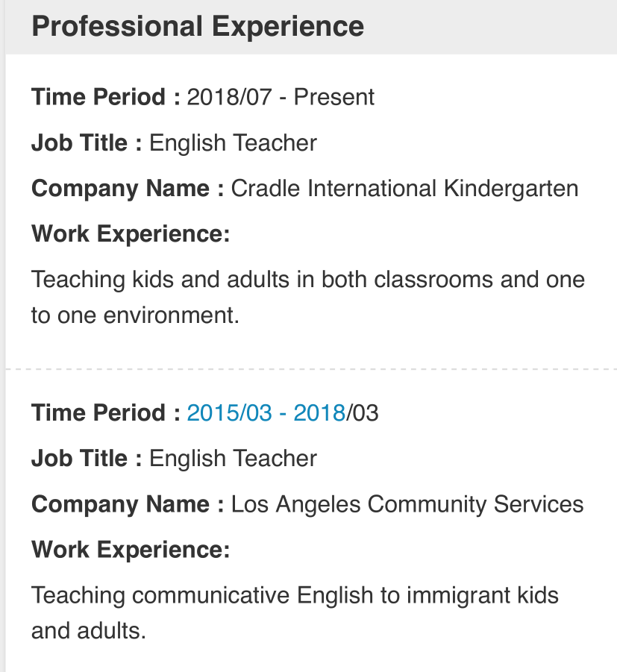617x672 pixels.
Task: Click the 'Teaching communicative English' description line
Action: pos(295,595)
